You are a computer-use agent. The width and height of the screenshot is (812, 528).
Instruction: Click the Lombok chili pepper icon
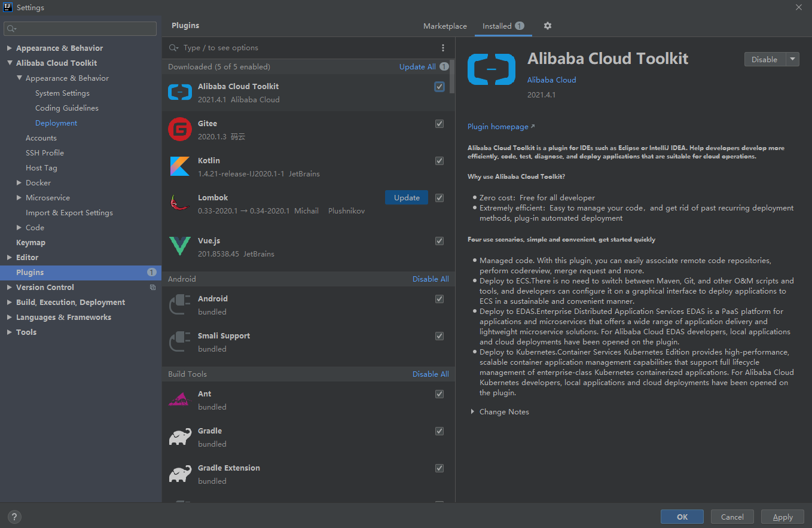pos(180,203)
